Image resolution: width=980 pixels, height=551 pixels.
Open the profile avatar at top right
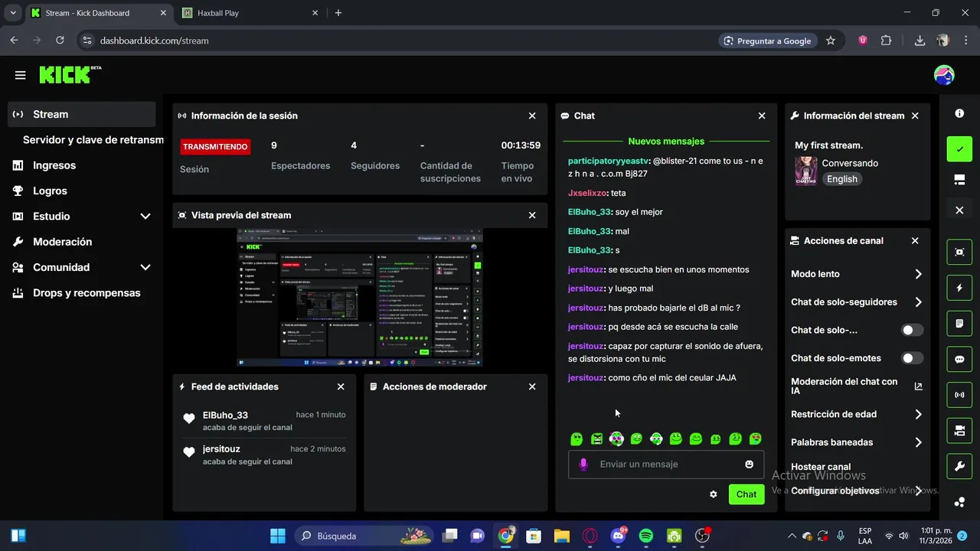coord(944,75)
